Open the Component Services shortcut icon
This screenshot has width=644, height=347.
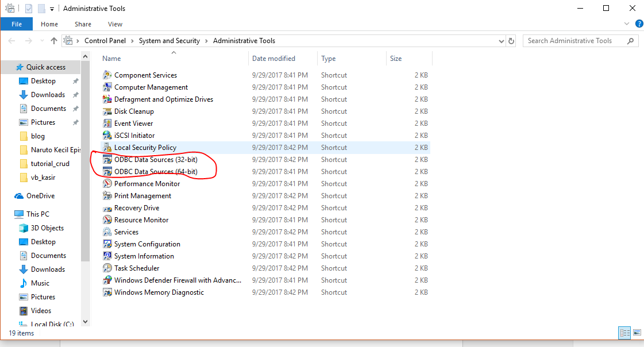click(107, 75)
